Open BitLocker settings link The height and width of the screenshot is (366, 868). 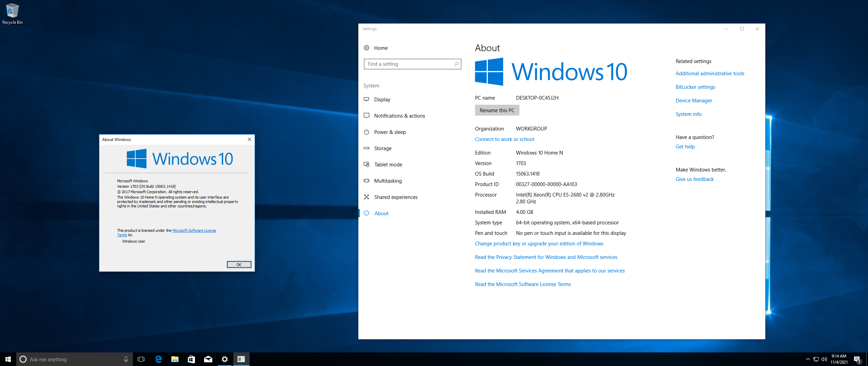point(695,87)
